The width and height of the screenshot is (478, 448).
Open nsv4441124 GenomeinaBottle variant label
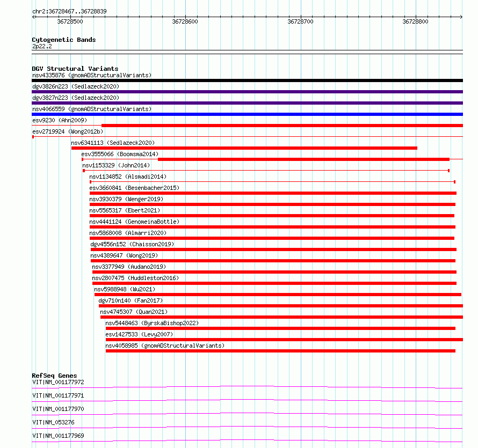click(134, 222)
